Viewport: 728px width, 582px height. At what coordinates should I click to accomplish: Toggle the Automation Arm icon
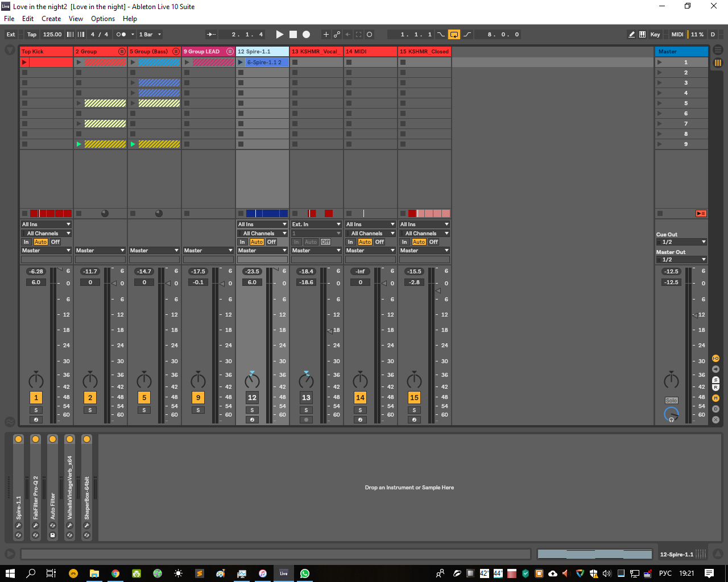click(337, 34)
